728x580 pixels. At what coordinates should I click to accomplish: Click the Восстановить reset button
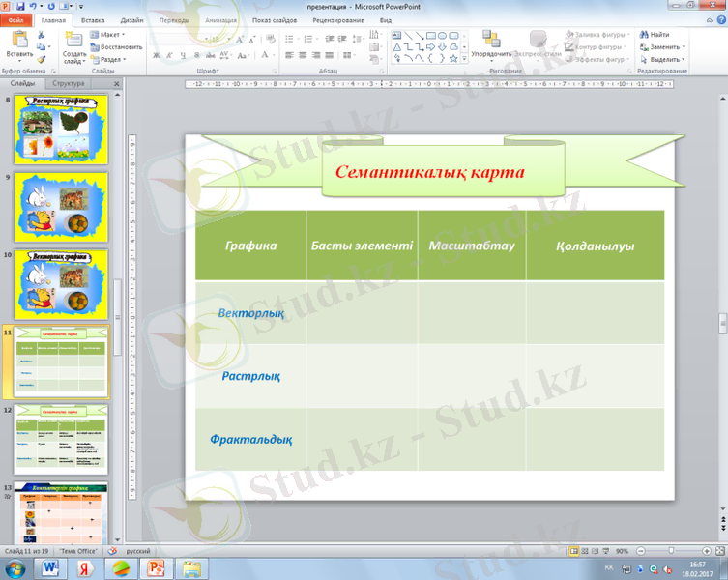click(116, 46)
